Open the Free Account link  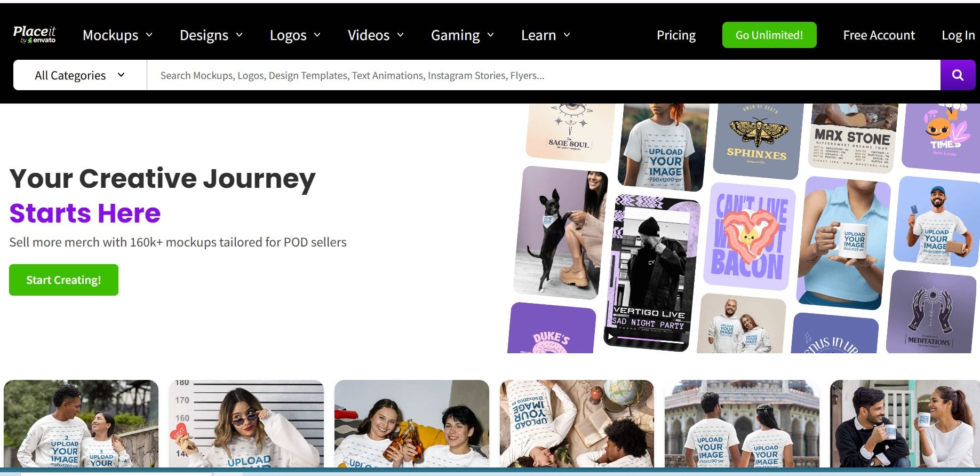[879, 35]
